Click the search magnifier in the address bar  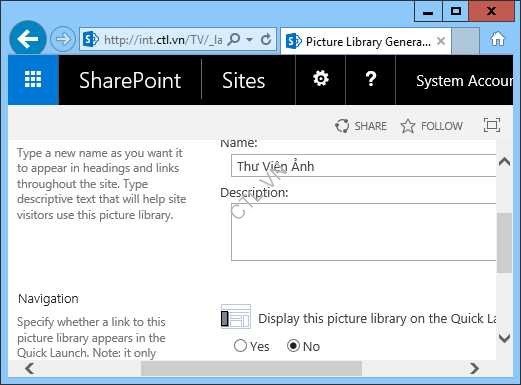(x=234, y=39)
